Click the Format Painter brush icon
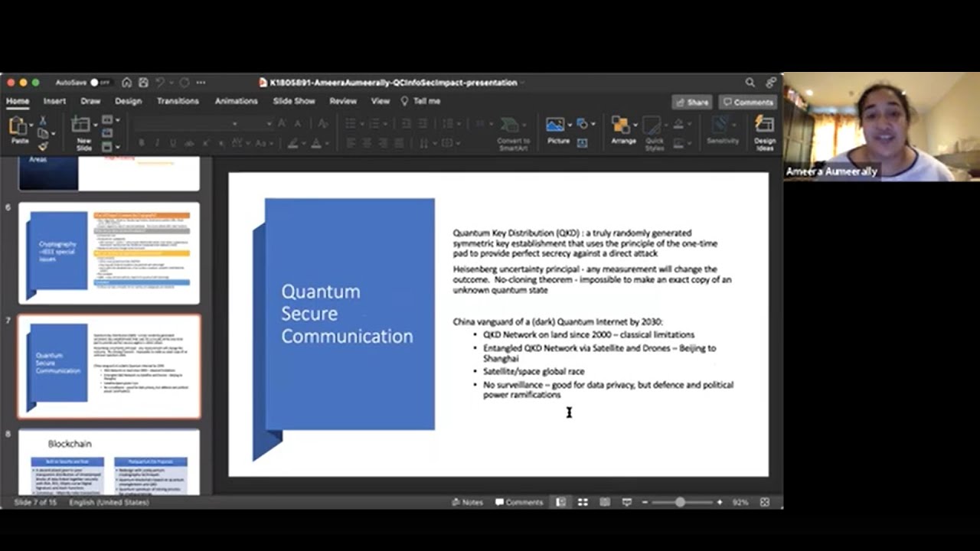 tap(43, 146)
